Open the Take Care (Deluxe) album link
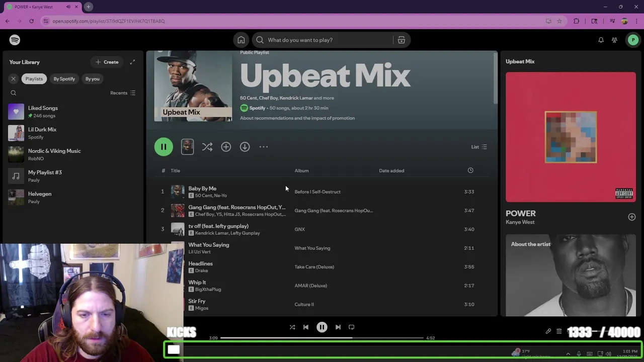The width and height of the screenshot is (644, 362). (314, 267)
